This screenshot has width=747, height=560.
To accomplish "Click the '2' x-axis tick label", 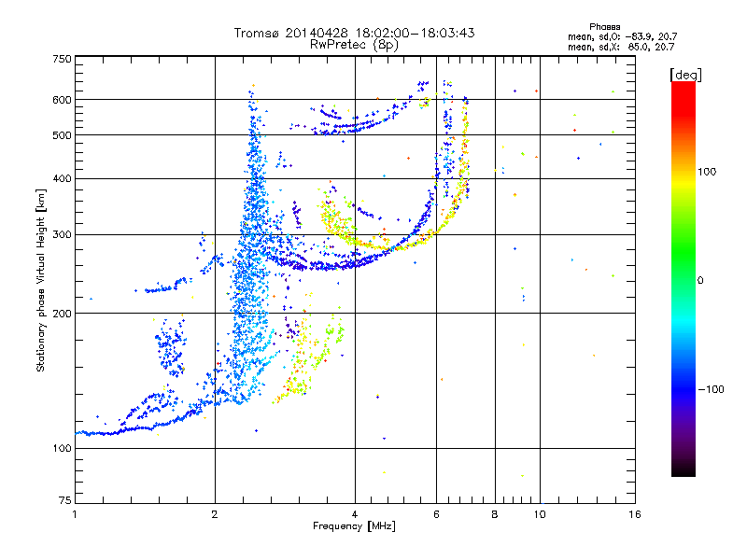I will pyautogui.click(x=215, y=514).
